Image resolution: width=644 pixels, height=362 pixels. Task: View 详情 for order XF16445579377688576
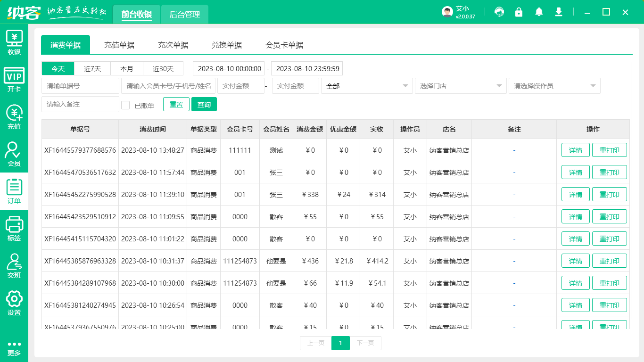pyautogui.click(x=575, y=149)
